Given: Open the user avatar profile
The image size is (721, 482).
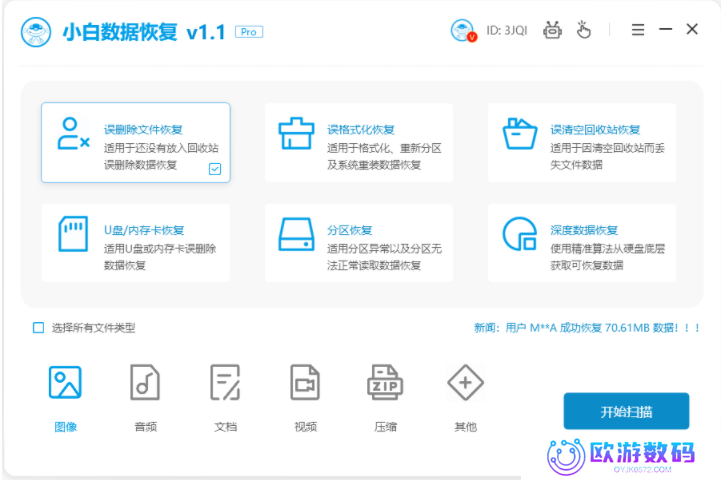Looking at the screenshot, I should (463, 30).
